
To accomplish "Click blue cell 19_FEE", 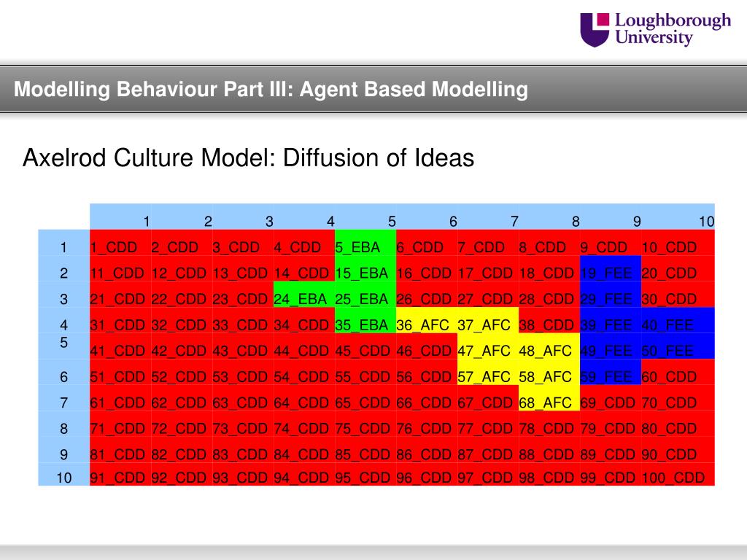I will click(x=611, y=268).
